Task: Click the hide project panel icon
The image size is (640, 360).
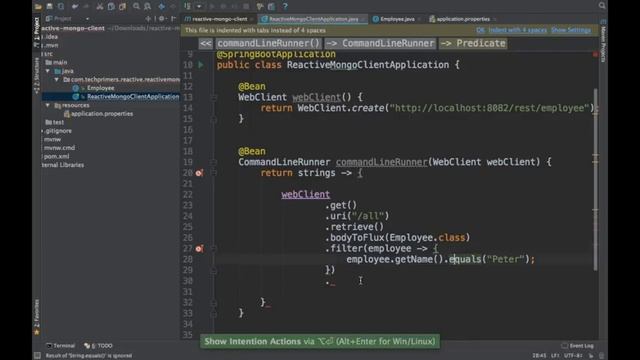Action: 174,19
